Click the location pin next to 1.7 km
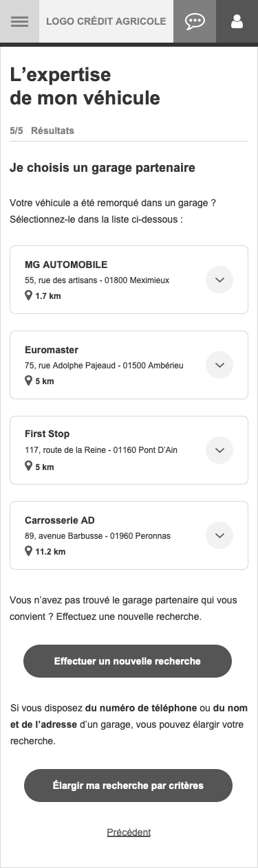This screenshot has height=868, width=258. (28, 296)
